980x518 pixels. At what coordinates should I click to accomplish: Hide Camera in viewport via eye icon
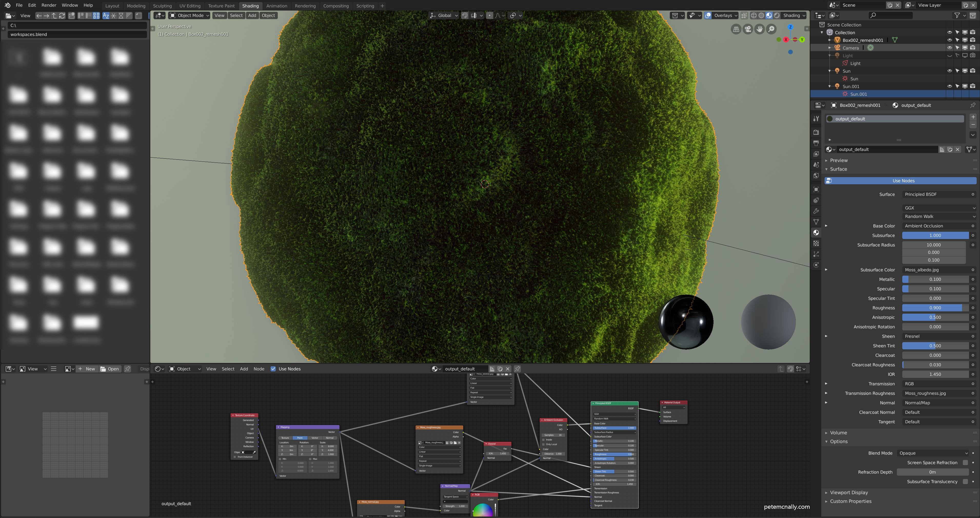click(949, 47)
